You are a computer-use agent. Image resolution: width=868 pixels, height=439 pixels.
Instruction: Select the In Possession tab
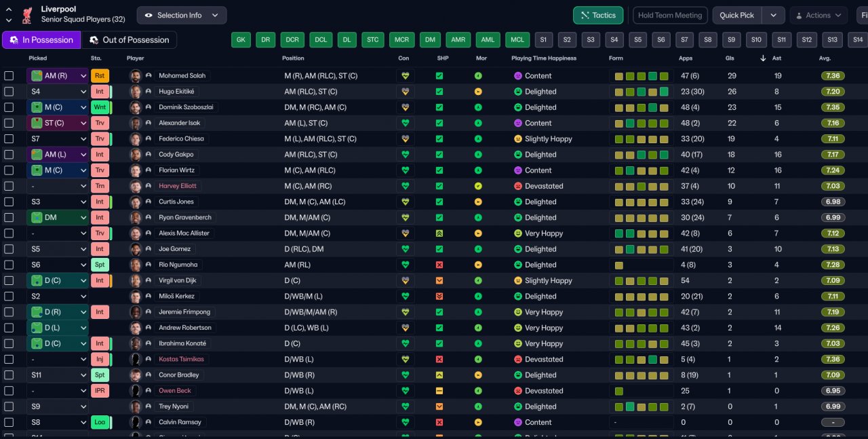(x=41, y=40)
